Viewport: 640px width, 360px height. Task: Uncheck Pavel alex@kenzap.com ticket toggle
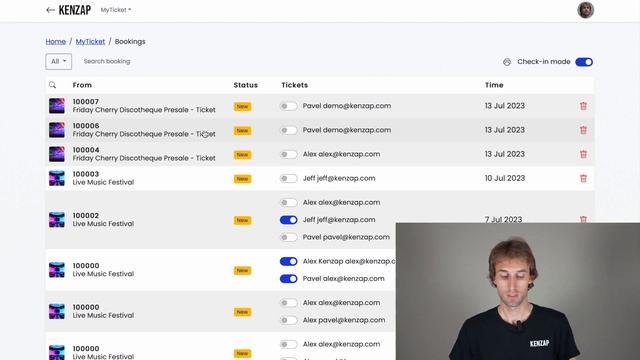coord(289,279)
